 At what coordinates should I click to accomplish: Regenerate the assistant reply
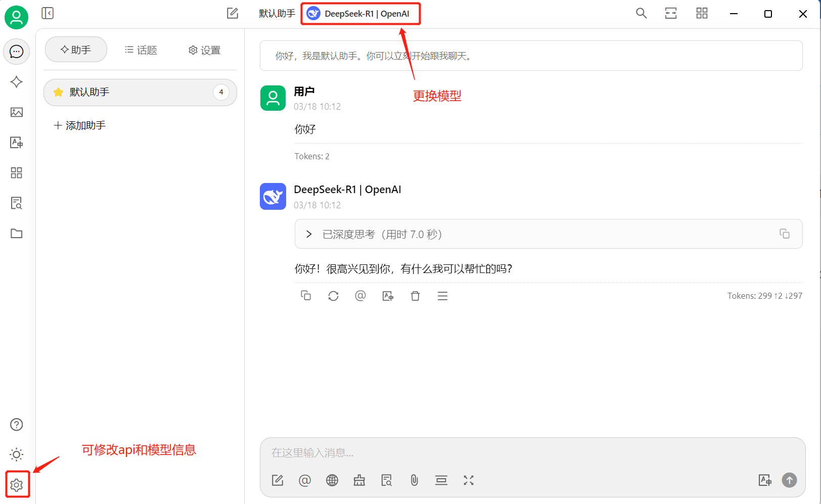(333, 296)
